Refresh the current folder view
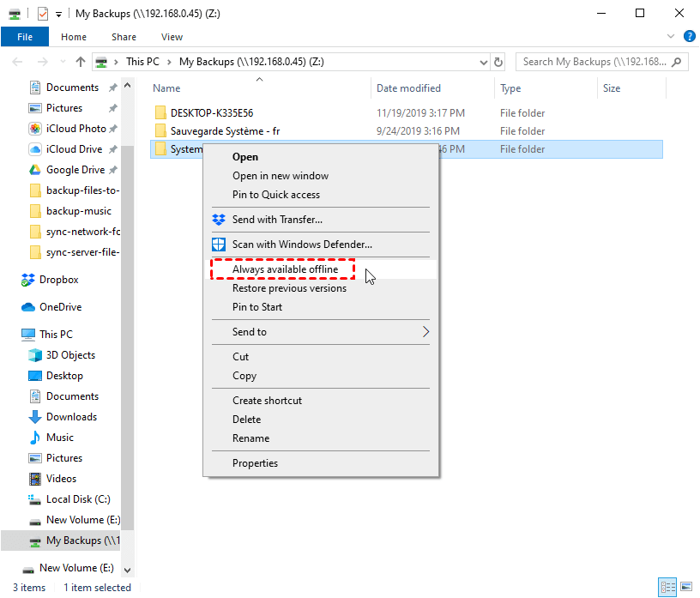700x598 pixels. click(x=498, y=62)
